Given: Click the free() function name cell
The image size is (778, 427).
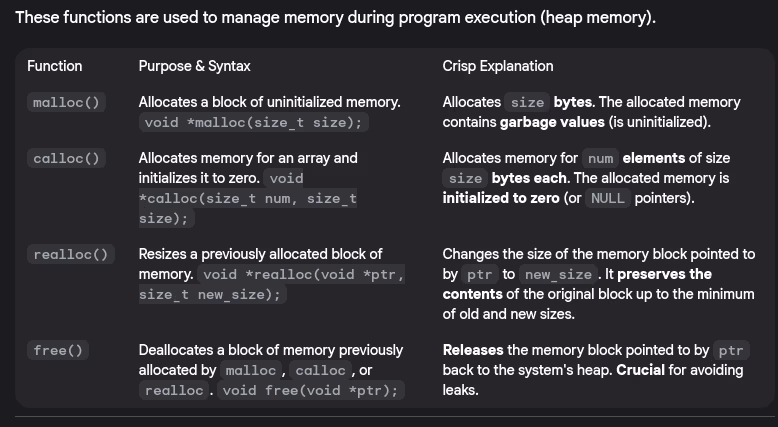Looking at the screenshot, I should (59, 351).
